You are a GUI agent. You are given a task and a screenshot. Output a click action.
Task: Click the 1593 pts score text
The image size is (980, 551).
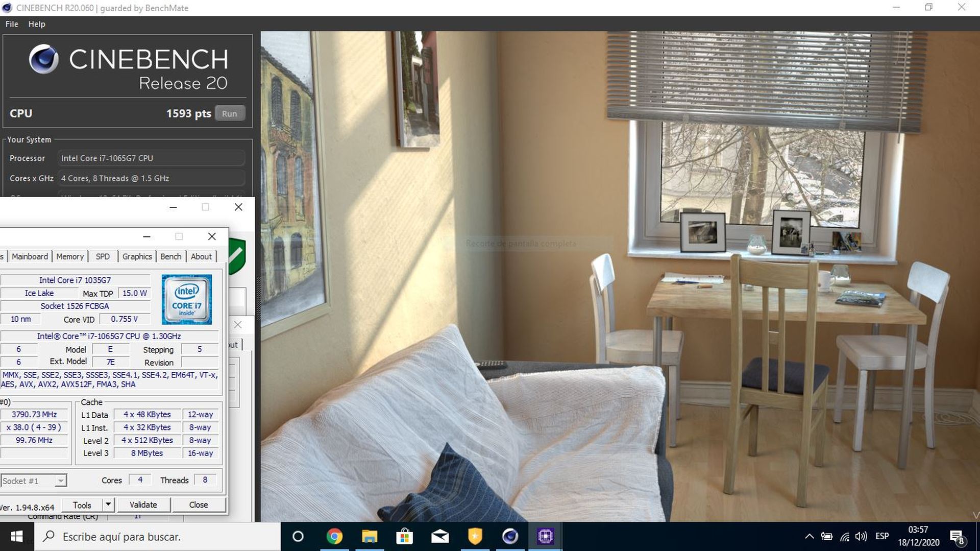pos(188,113)
